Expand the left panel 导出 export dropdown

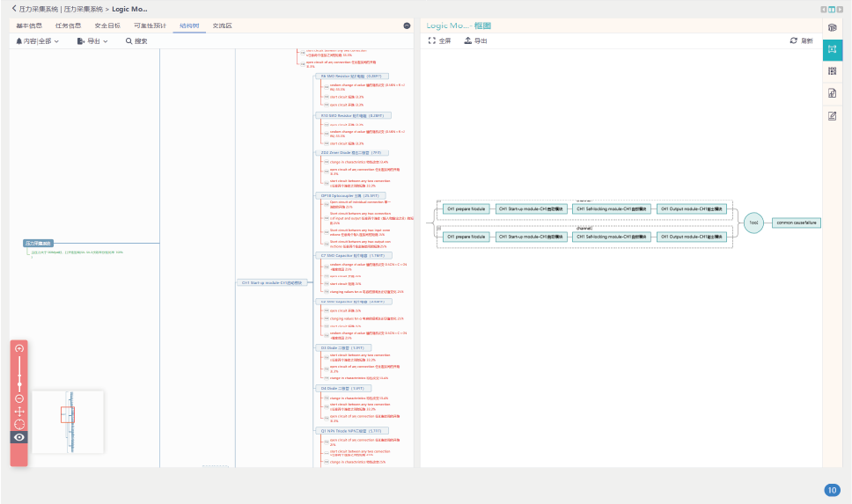(92, 41)
